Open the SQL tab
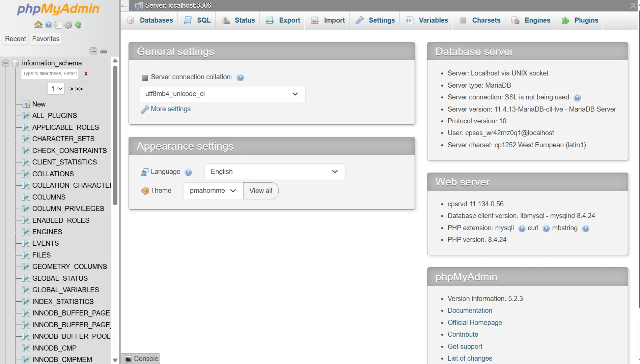Screen dimensions: 640x364 197,20
